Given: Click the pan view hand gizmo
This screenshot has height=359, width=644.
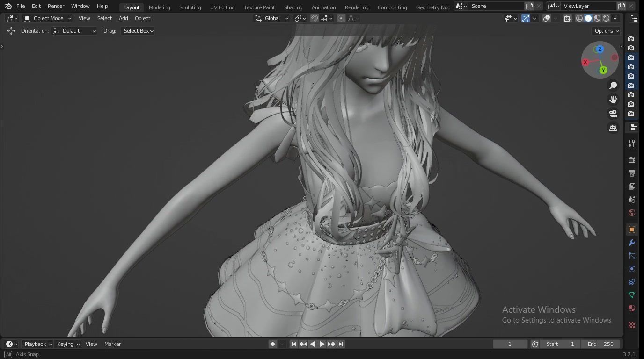Looking at the screenshot, I should pyautogui.click(x=613, y=100).
